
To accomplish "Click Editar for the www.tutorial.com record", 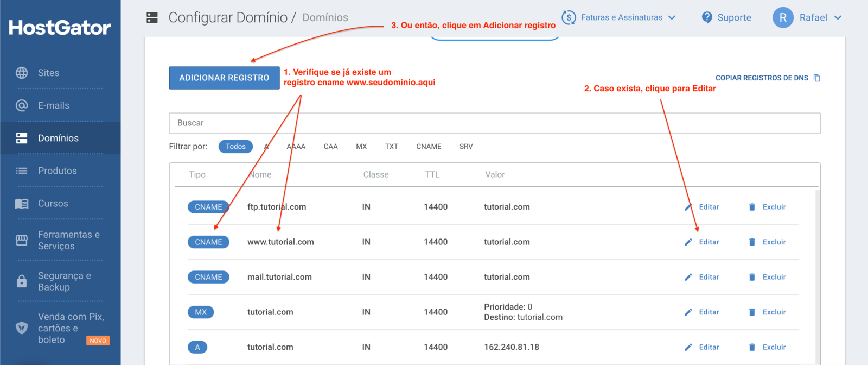I will (x=709, y=242).
